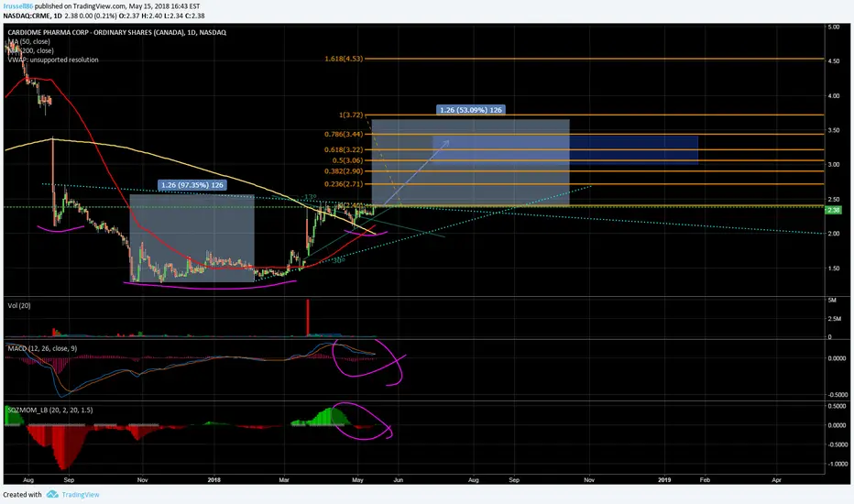Click the 2019 label on time axis
This screenshot has height=504, width=854.
pyautogui.click(x=664, y=480)
